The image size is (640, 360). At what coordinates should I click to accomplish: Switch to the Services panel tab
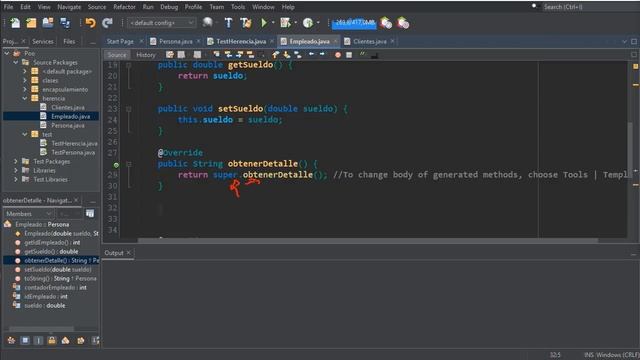[42, 41]
